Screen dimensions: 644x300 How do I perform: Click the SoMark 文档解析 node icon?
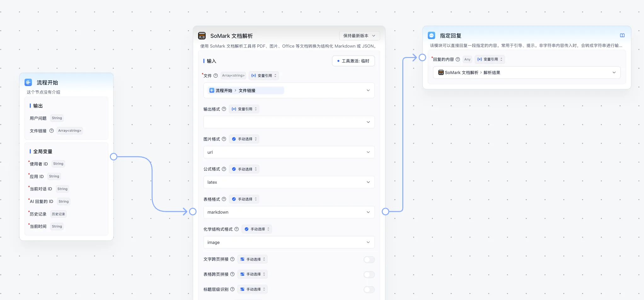tap(202, 36)
